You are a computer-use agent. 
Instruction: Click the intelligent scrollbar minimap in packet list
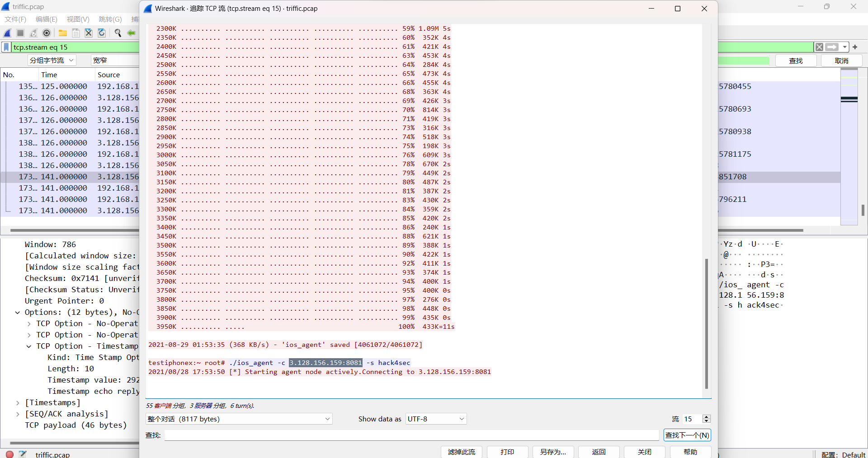(849, 146)
